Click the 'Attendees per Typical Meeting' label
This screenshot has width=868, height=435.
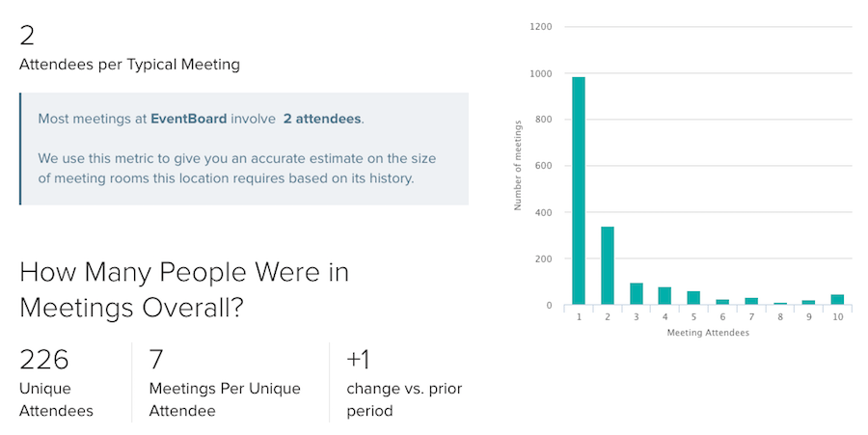click(x=129, y=65)
